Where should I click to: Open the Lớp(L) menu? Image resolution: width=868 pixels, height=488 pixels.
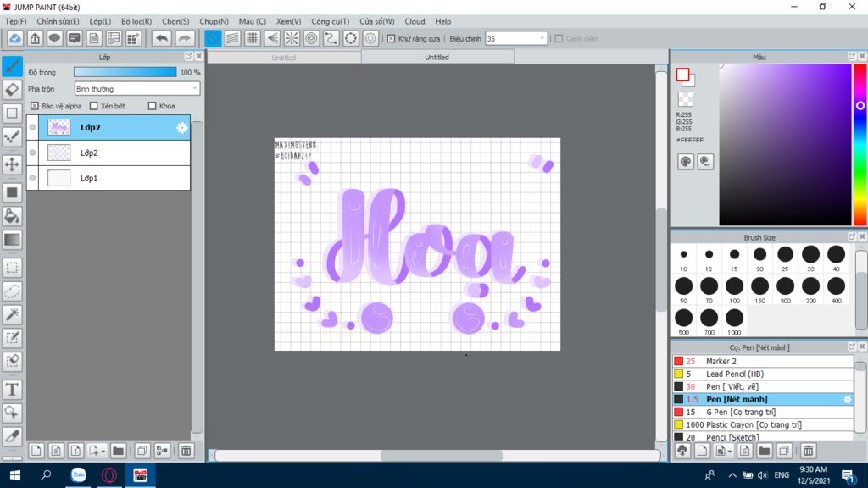click(100, 21)
